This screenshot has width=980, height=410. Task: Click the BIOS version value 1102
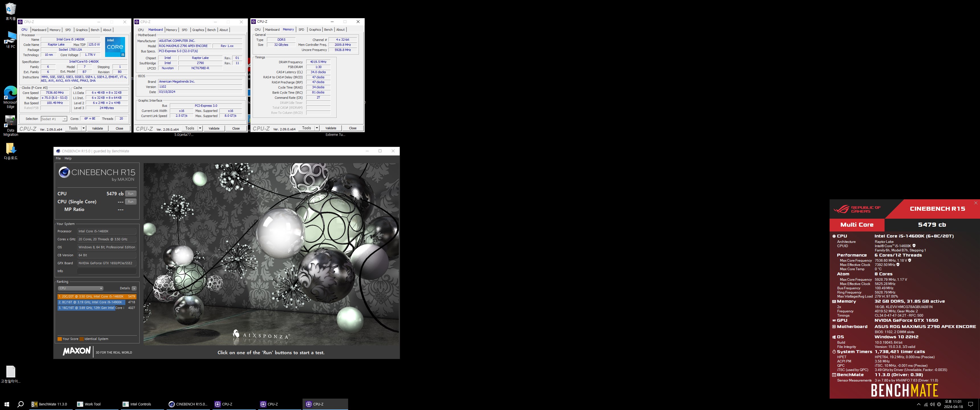(200, 87)
